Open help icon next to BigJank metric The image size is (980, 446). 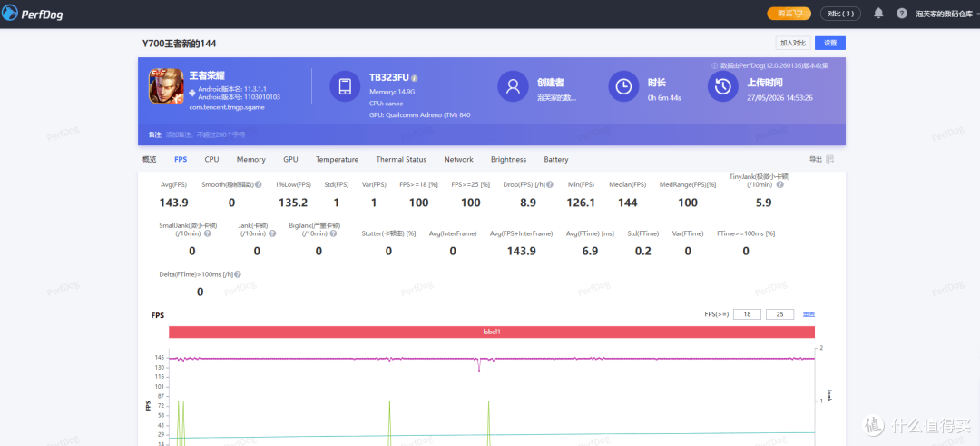tap(333, 233)
